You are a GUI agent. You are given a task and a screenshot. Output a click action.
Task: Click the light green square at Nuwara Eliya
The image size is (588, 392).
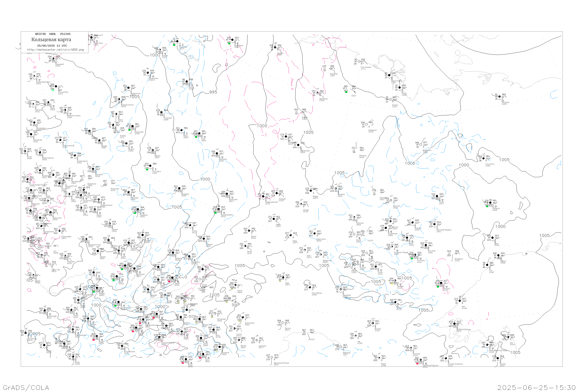pos(53,90)
